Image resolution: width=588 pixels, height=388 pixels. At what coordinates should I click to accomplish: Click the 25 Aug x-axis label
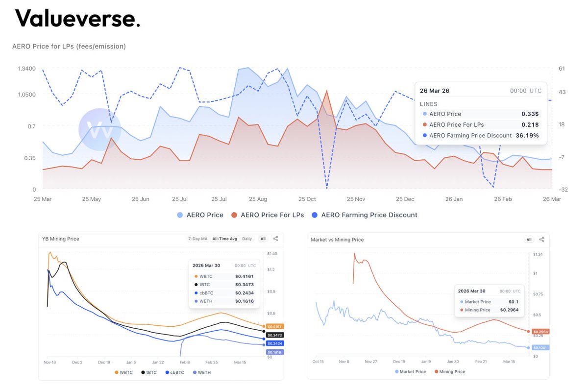point(258,199)
